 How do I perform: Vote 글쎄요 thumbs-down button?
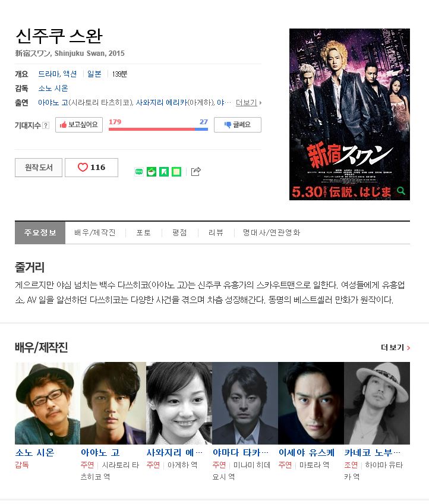tap(238, 125)
